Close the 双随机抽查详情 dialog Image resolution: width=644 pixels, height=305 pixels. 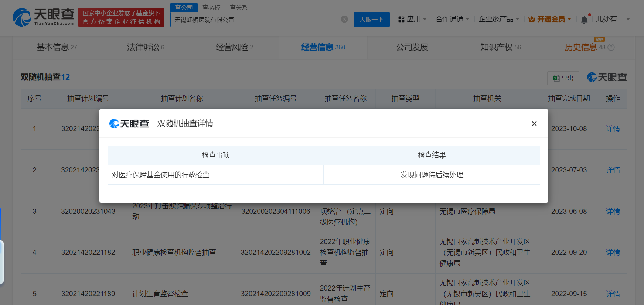[534, 124]
